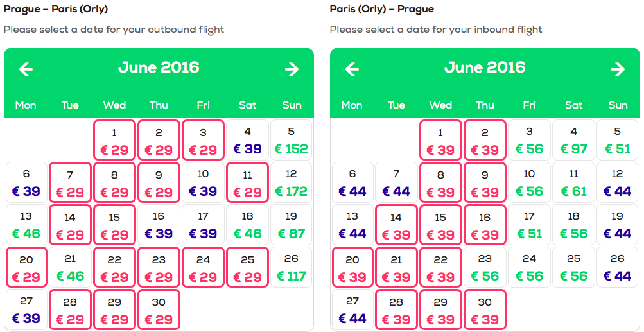
Task: Go to previous month in outbound calendar
Action: 26,69
